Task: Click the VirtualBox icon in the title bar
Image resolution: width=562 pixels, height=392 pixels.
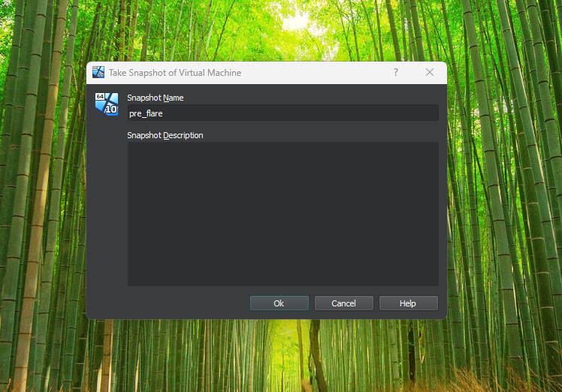Action: click(x=98, y=73)
